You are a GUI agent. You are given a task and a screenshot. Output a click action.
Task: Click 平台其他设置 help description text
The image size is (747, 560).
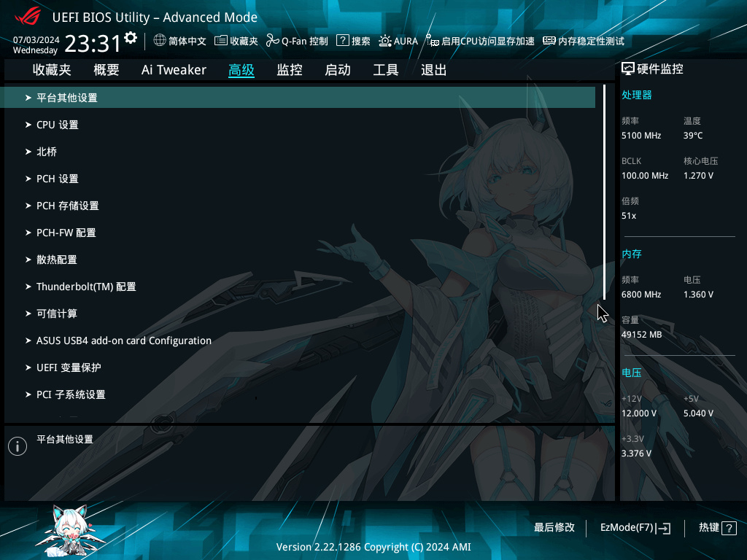click(65, 440)
